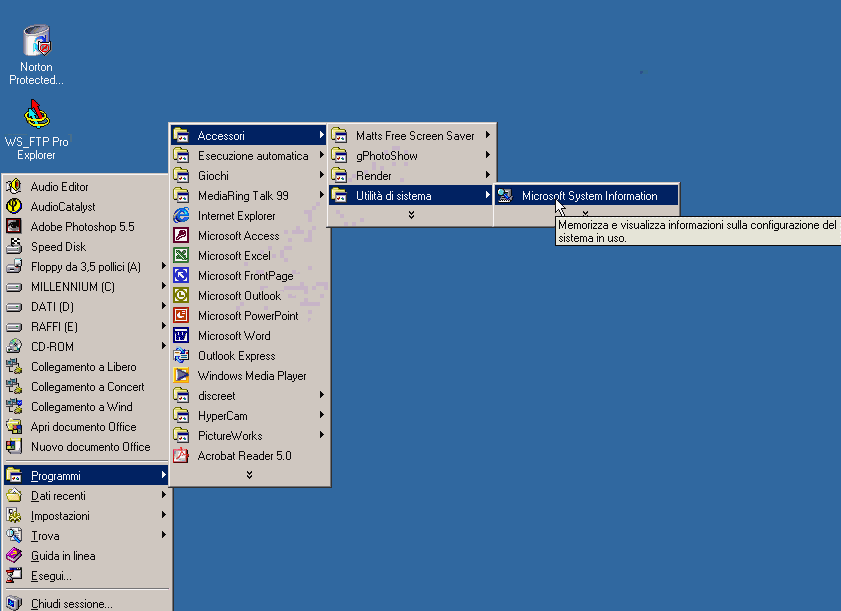Open the MediaRing Talk 99 folder entry
The width and height of the screenshot is (841, 611).
[249, 195]
